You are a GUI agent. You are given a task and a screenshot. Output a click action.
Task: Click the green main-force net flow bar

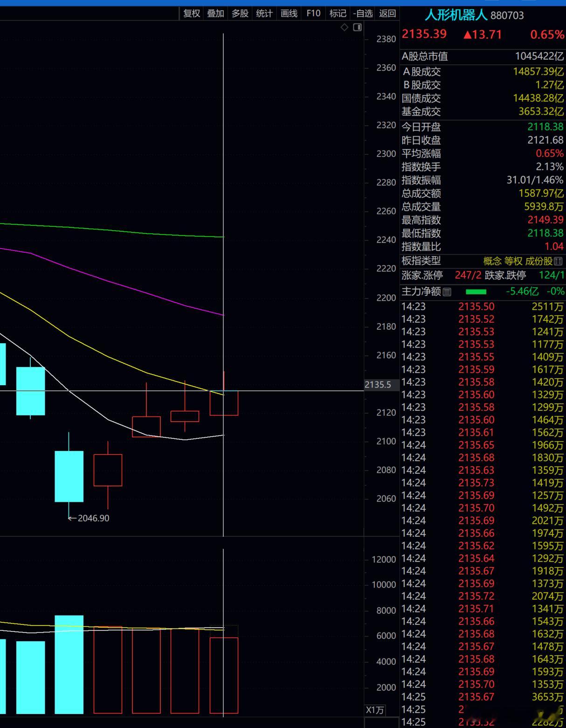(x=476, y=292)
